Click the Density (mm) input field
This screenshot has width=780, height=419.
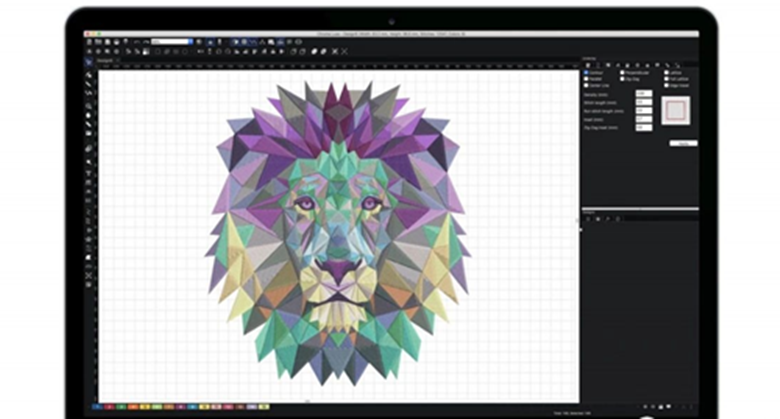coord(643,93)
